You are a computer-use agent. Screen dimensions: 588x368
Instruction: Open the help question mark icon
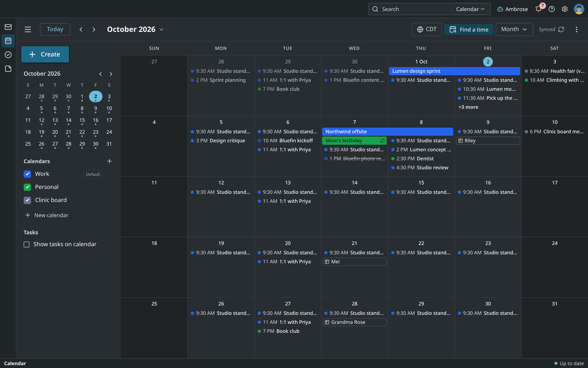pos(551,9)
